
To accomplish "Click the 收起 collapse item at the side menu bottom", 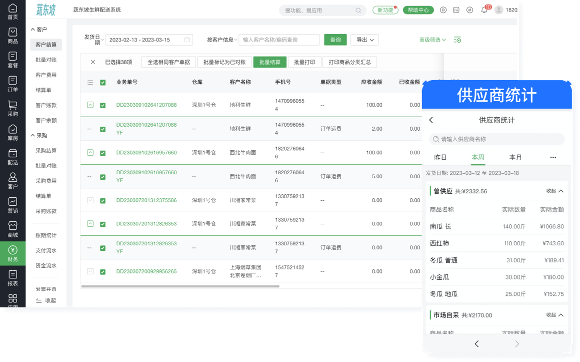I will point(46,301).
